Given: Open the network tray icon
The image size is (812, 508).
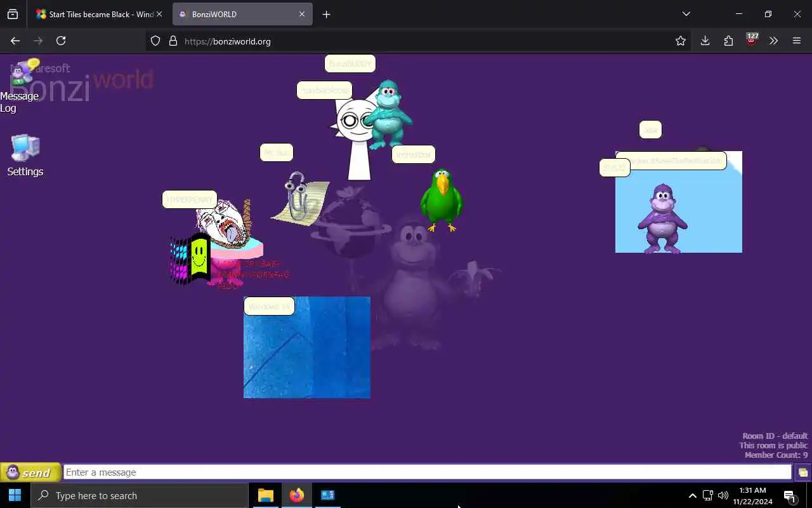Looking at the screenshot, I should click(708, 495).
